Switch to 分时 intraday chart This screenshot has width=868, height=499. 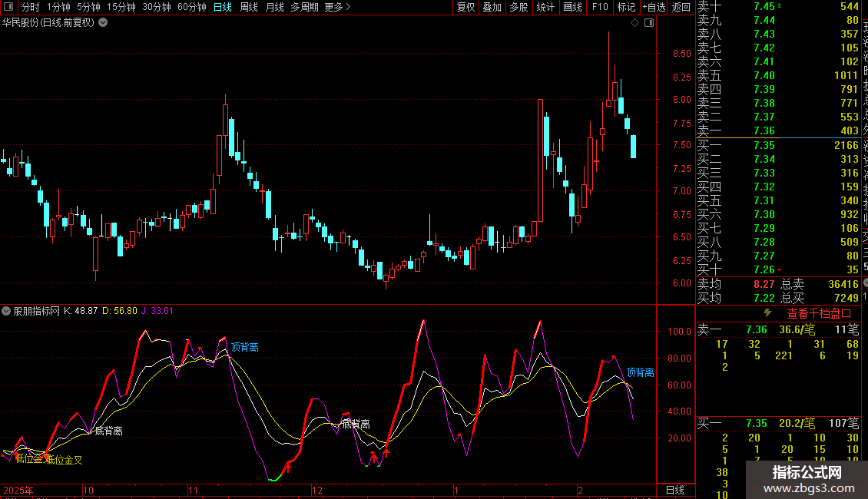point(31,7)
